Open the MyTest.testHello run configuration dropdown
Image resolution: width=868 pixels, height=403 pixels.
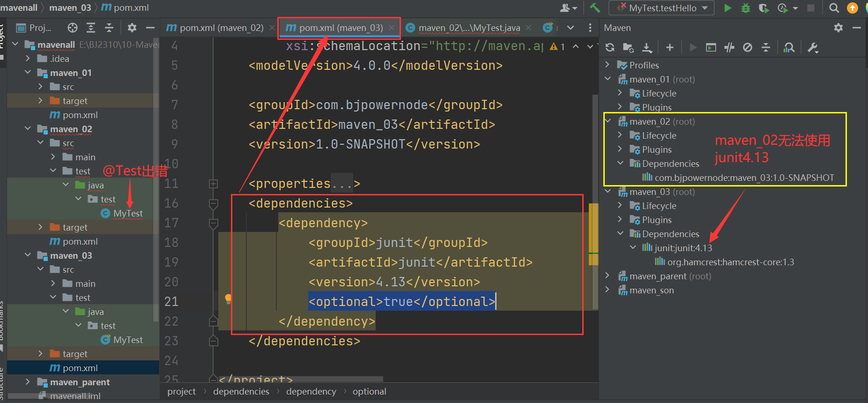[x=661, y=8]
